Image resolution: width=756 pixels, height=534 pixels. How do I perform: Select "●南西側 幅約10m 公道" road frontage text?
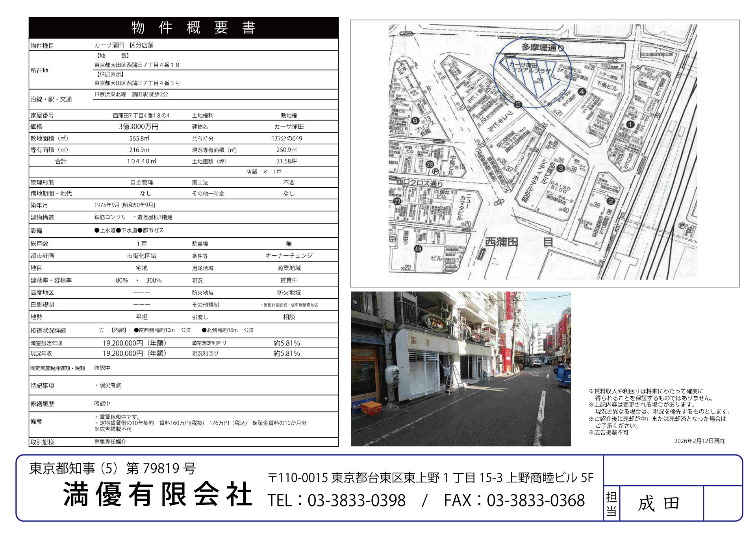(x=162, y=331)
